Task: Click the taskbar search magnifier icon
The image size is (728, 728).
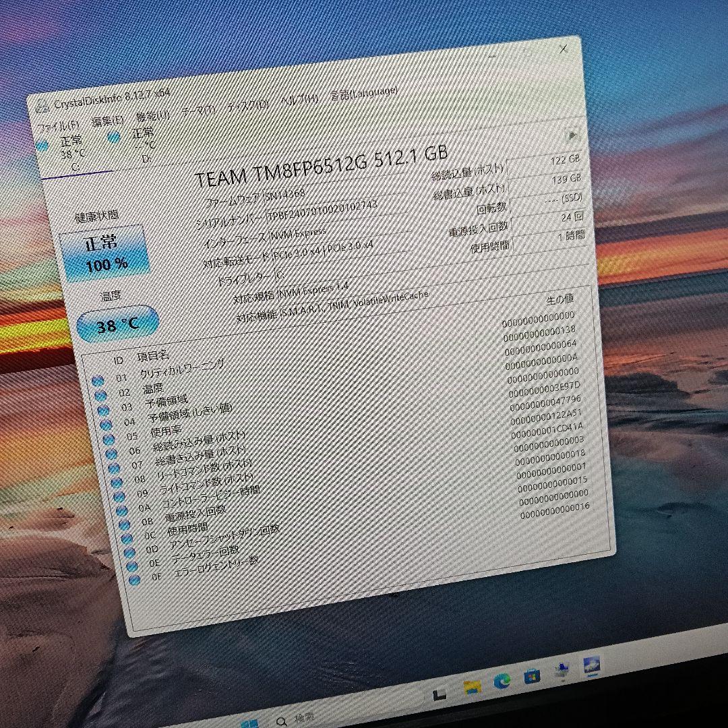Action: click(281, 721)
